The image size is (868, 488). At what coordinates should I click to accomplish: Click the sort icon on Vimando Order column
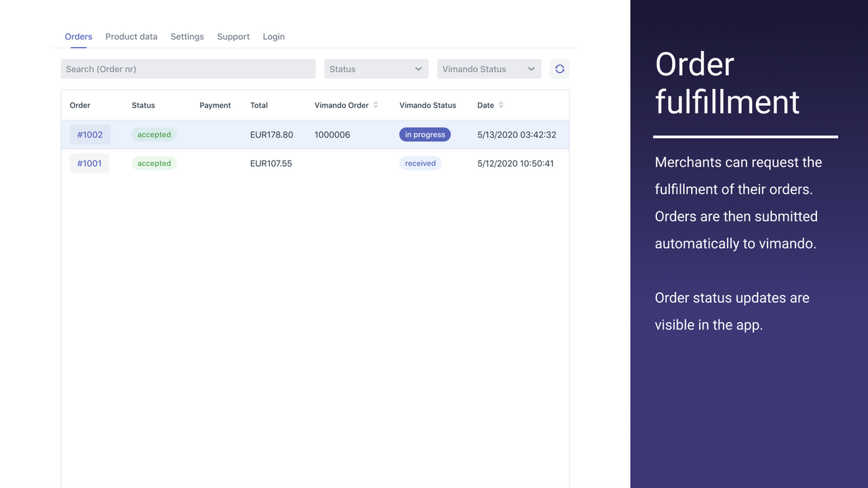376,105
